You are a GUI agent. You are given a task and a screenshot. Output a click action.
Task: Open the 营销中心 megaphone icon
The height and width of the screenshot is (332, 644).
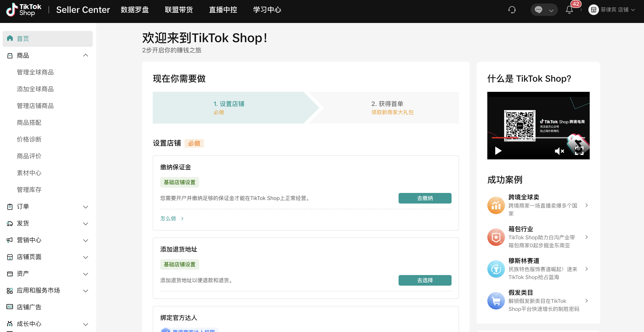click(x=10, y=240)
